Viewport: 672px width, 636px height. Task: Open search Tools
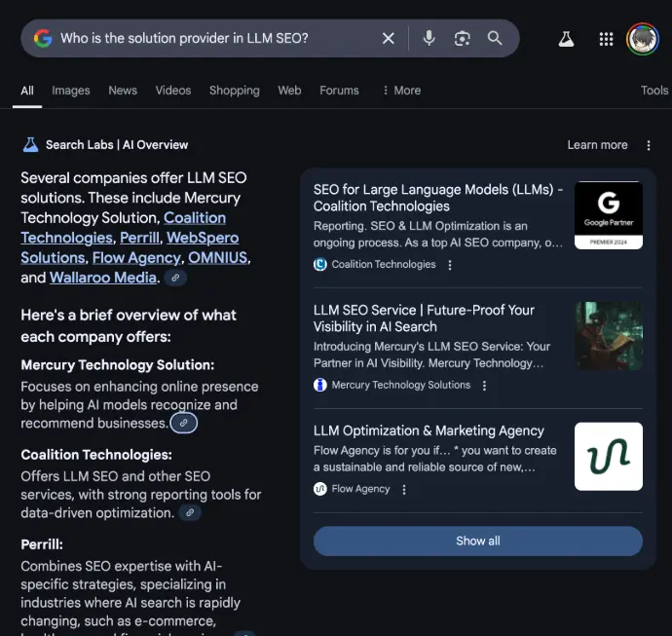[x=654, y=91]
